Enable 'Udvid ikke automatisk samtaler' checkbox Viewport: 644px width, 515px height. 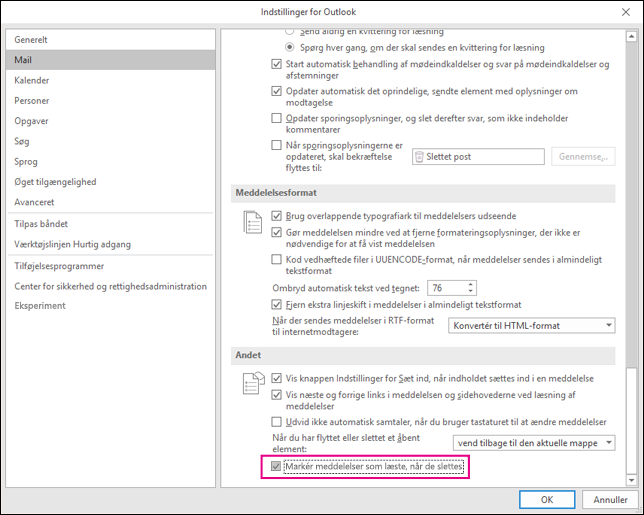coord(276,422)
